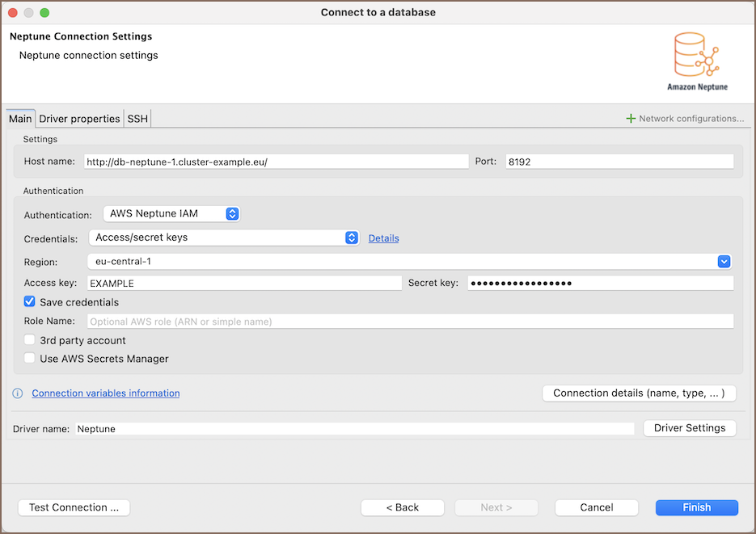
Task: Open Connection variables information link
Action: click(106, 393)
